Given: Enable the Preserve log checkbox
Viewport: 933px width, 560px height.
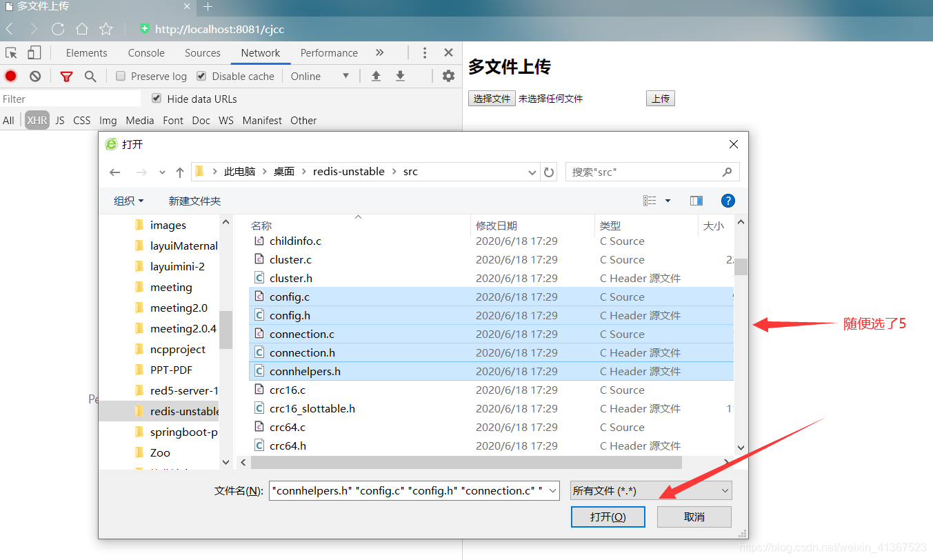Looking at the screenshot, I should point(121,76).
